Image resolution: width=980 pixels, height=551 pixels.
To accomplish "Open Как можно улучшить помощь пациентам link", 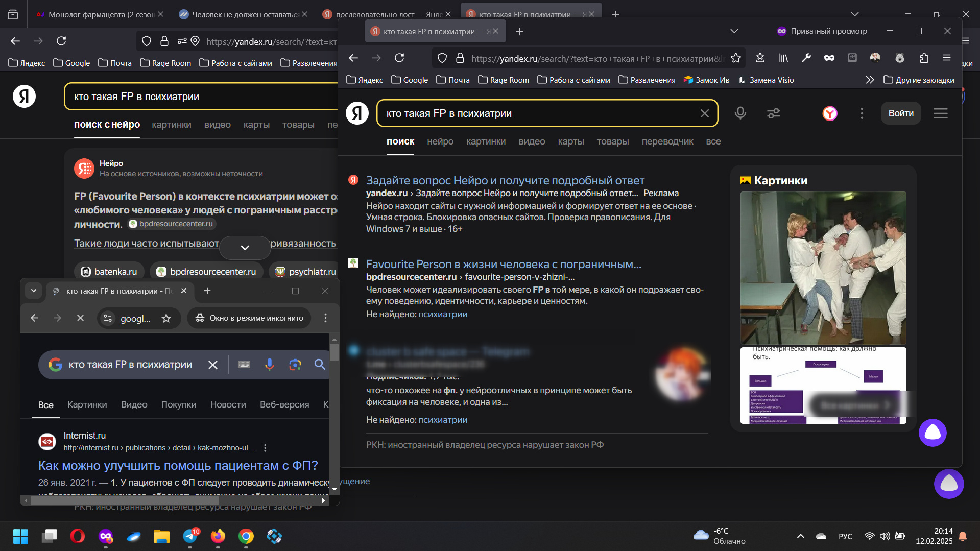I will point(178,465).
